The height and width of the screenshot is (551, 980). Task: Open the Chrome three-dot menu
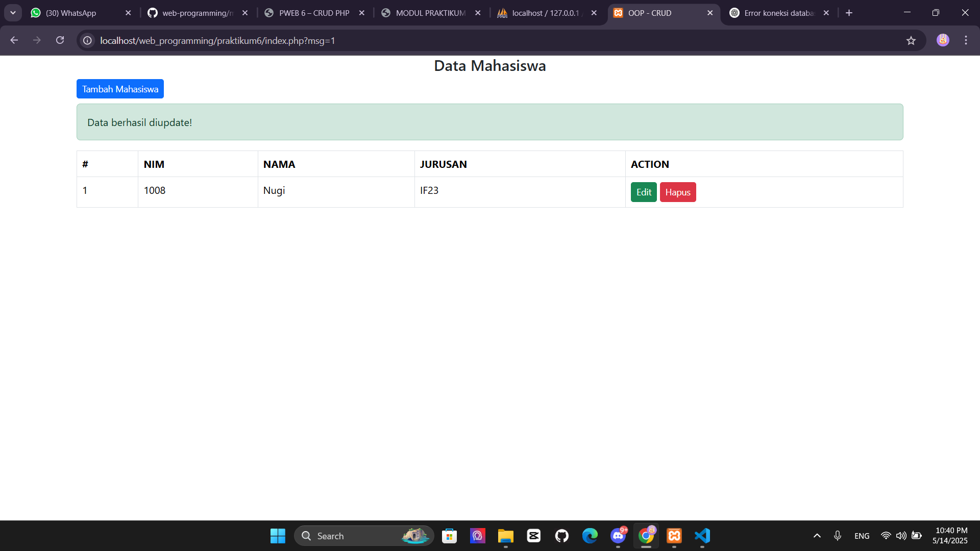coord(966,40)
